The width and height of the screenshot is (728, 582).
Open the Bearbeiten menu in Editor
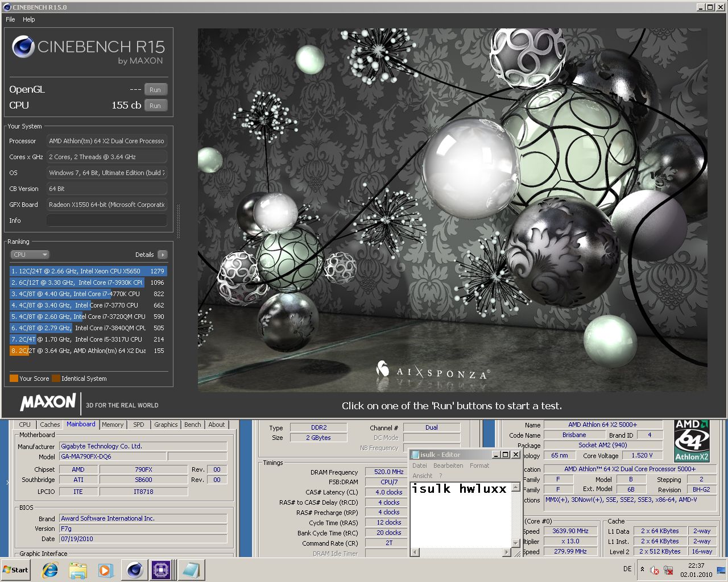[448, 465]
